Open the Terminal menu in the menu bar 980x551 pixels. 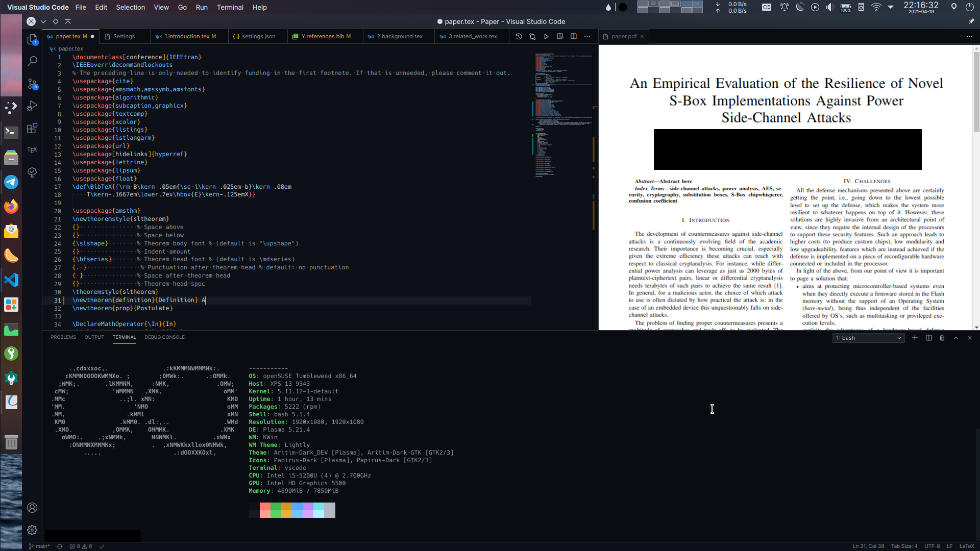pyautogui.click(x=230, y=7)
